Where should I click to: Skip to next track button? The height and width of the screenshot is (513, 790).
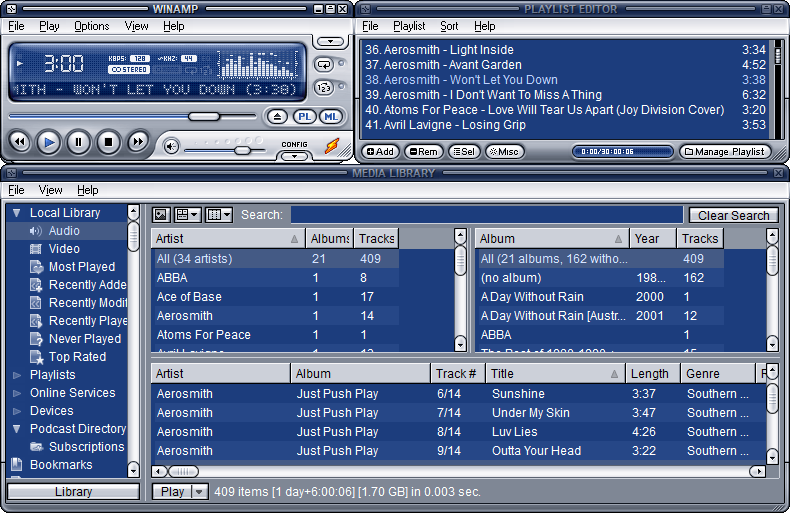coord(138,142)
